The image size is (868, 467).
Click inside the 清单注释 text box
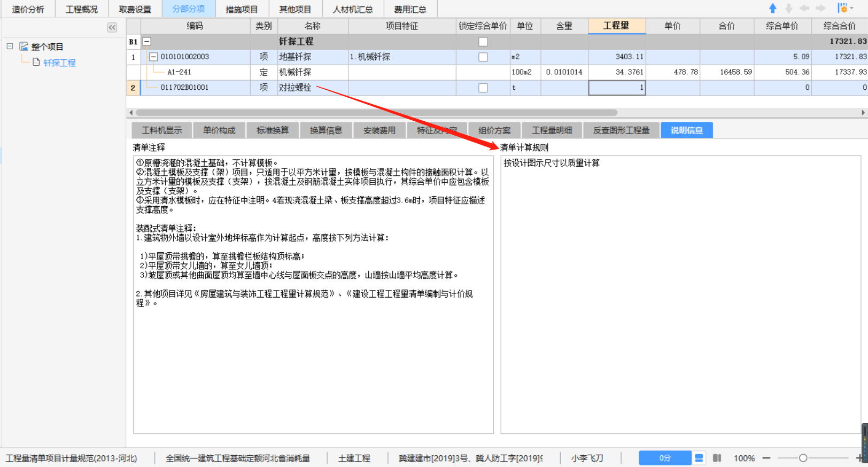pyautogui.click(x=313, y=294)
